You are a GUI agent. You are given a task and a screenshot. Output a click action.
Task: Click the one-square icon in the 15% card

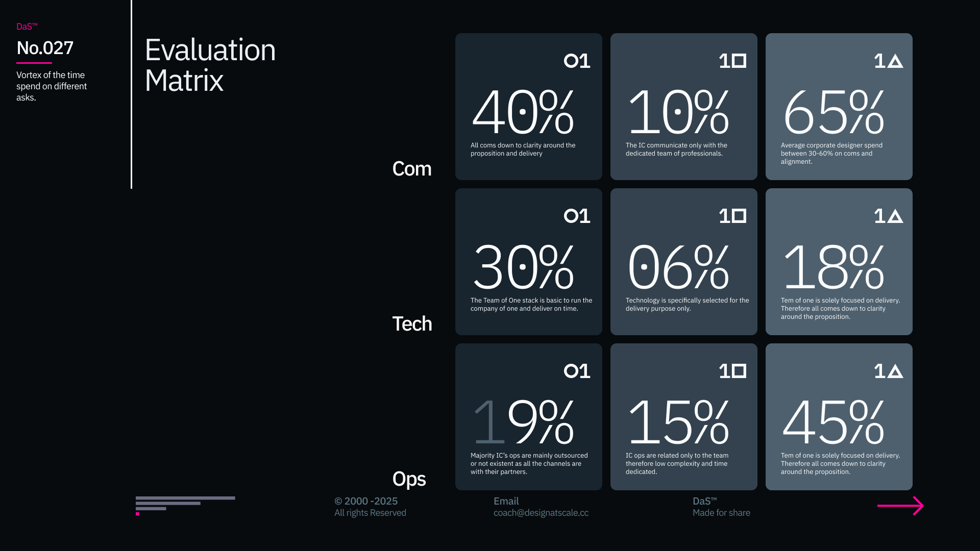(x=732, y=371)
